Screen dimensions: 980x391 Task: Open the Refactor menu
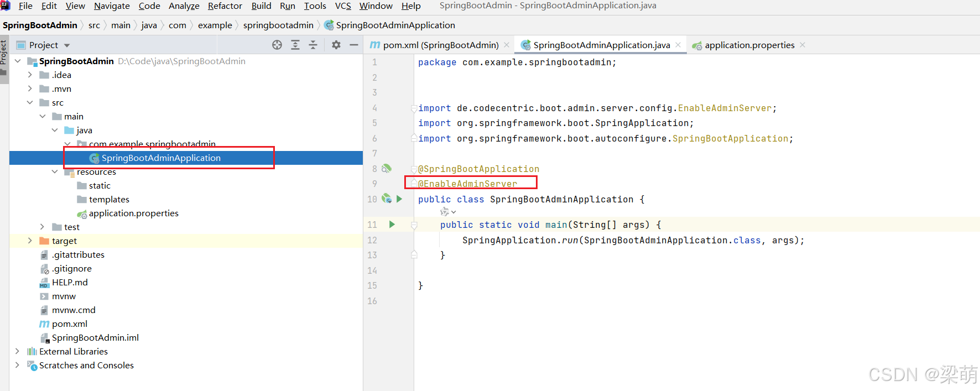pyautogui.click(x=225, y=6)
